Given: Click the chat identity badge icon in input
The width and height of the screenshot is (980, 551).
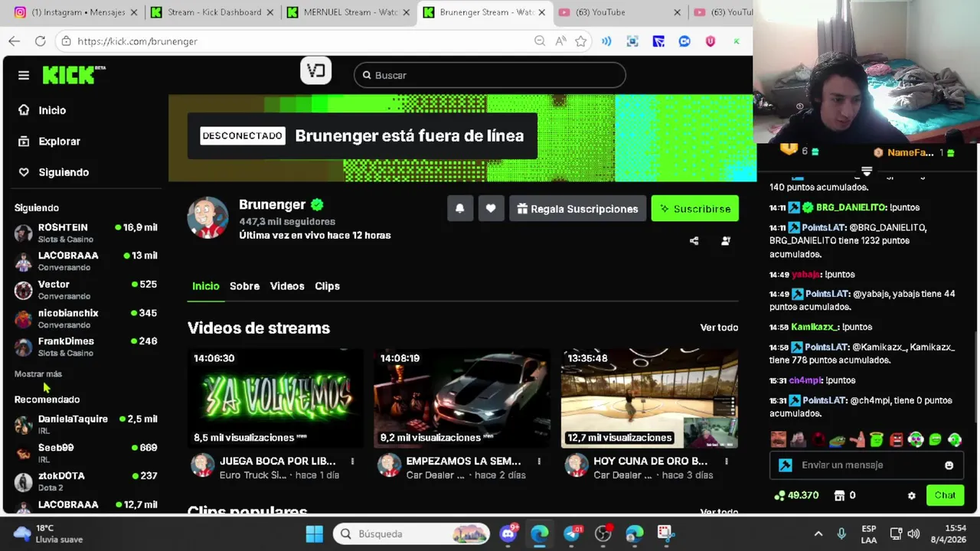Looking at the screenshot, I should pos(786,465).
